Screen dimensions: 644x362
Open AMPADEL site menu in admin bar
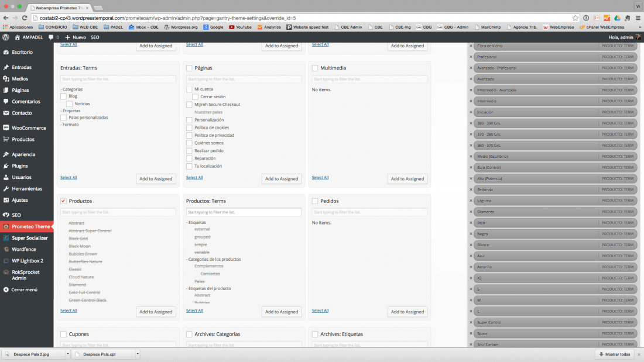click(29, 37)
